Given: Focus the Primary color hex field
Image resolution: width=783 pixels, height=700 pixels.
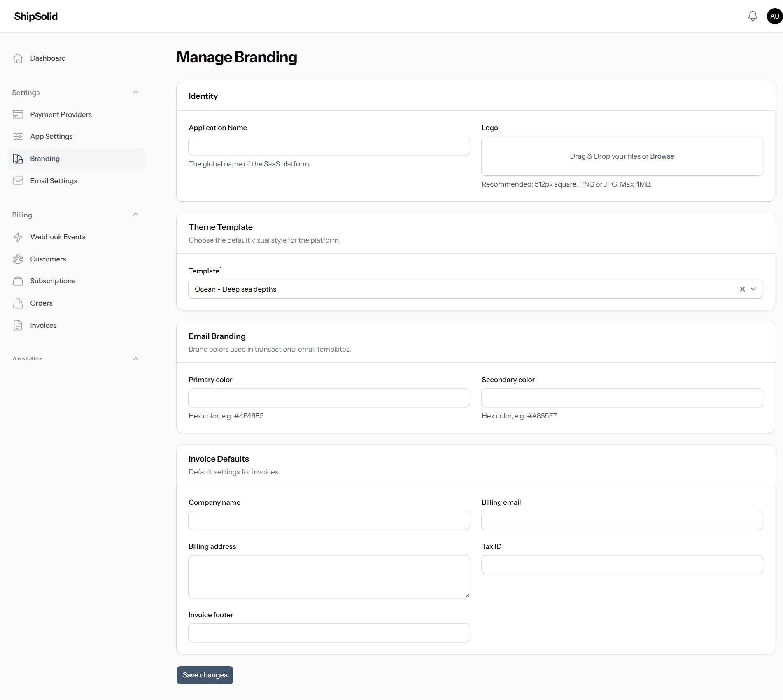Looking at the screenshot, I should (x=329, y=398).
